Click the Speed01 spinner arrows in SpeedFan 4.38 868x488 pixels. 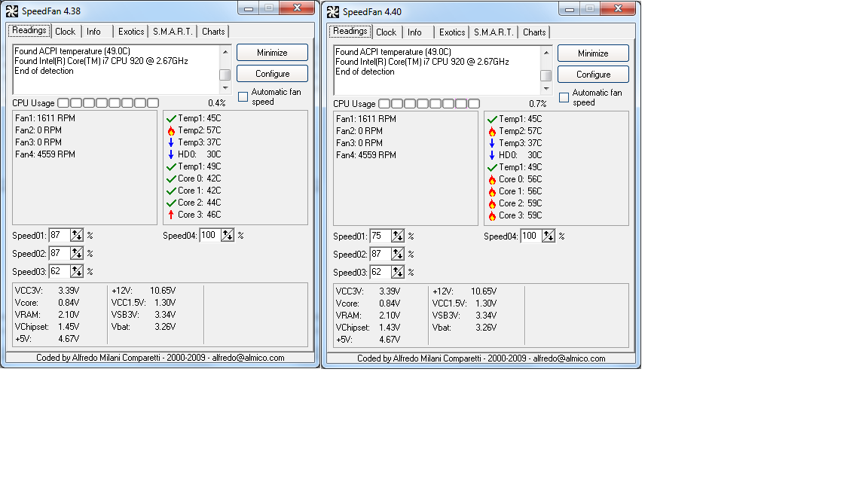click(77, 235)
